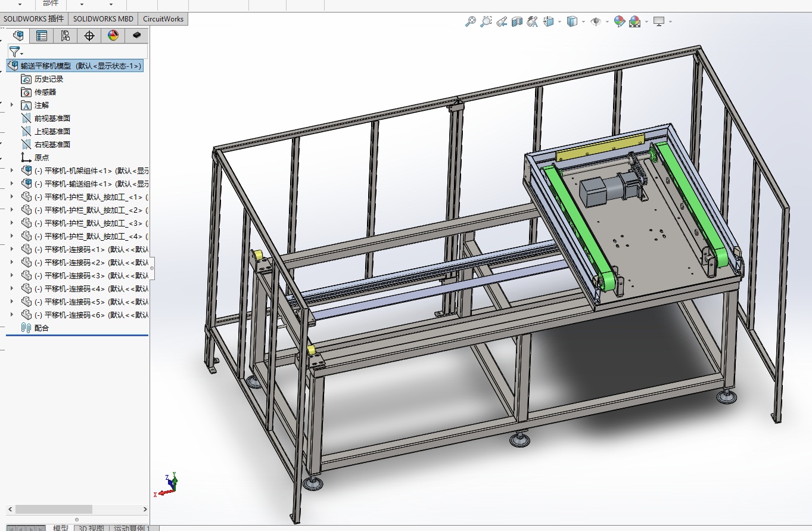Click the feature tree filter funnel

point(14,51)
